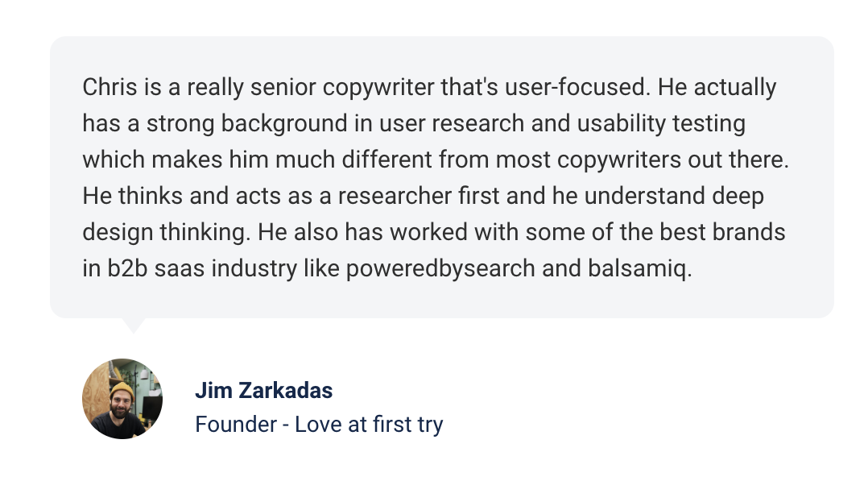
Task: Click the word user-focused in the first line
Action: click(x=575, y=88)
